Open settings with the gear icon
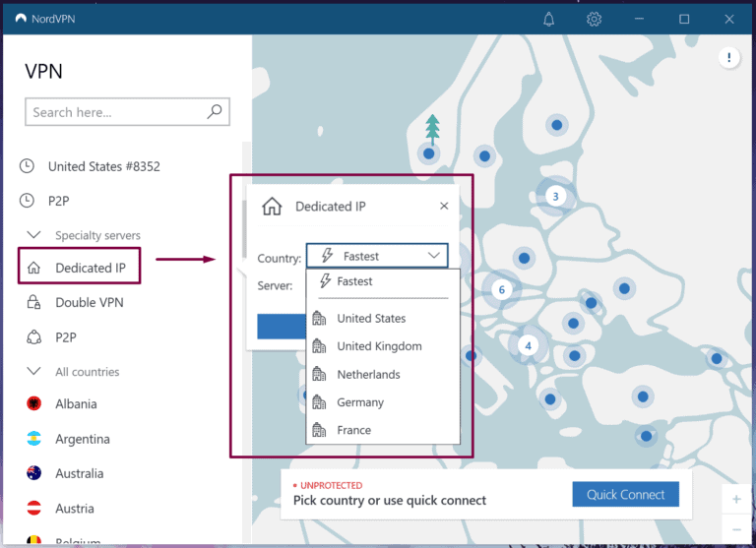756x548 pixels. (x=594, y=19)
